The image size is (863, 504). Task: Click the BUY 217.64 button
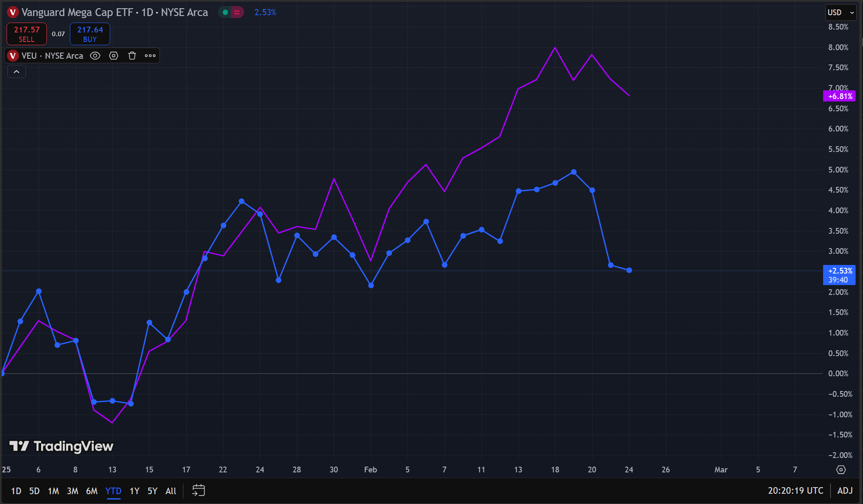point(90,34)
